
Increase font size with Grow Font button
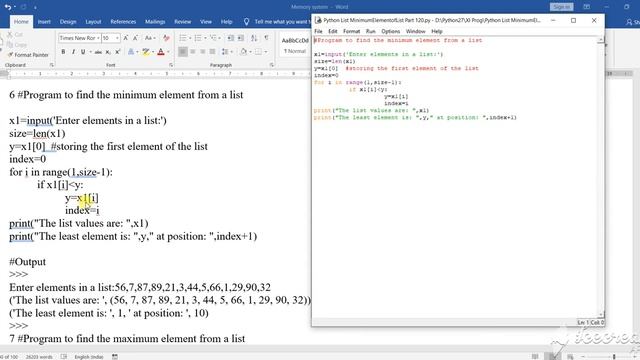click(126, 38)
